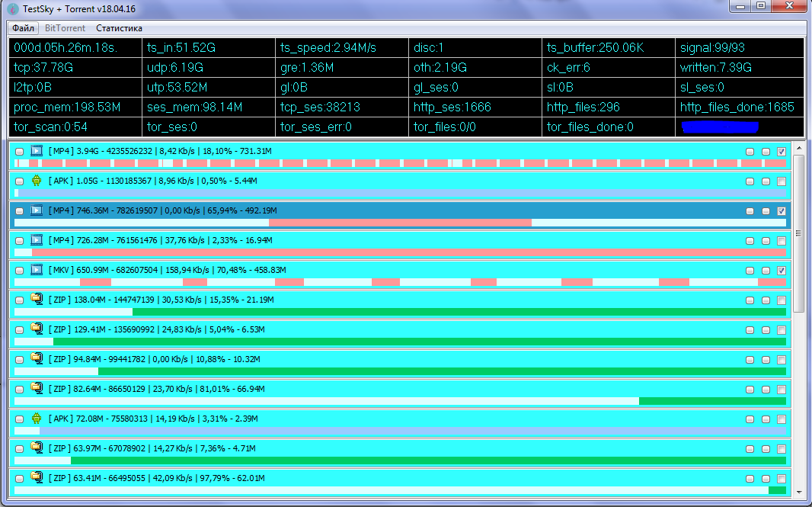This screenshot has height=507, width=812.
Task: Tick the left checkbox of the 129.41M ZIP
Action: point(19,330)
